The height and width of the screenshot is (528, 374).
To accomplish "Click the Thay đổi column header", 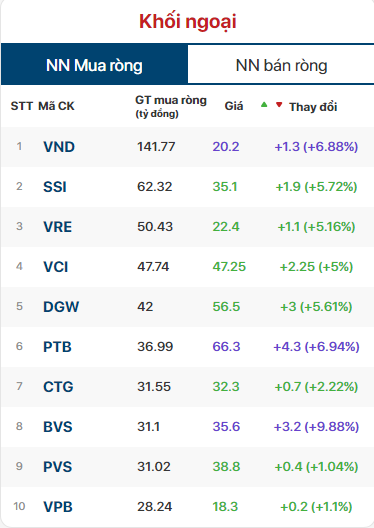I will coord(313,107).
